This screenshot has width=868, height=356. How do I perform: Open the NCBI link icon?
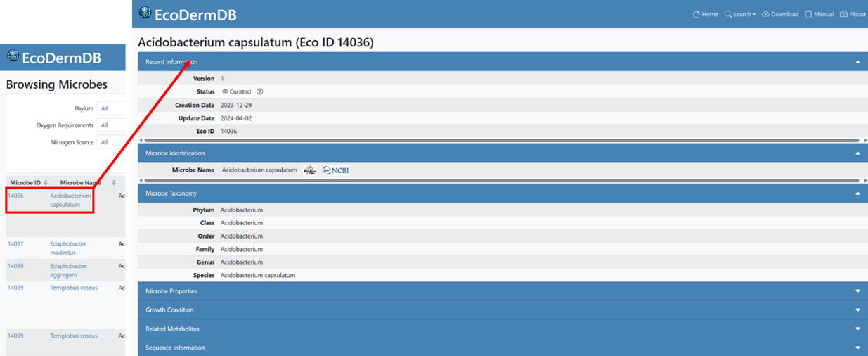tap(336, 170)
